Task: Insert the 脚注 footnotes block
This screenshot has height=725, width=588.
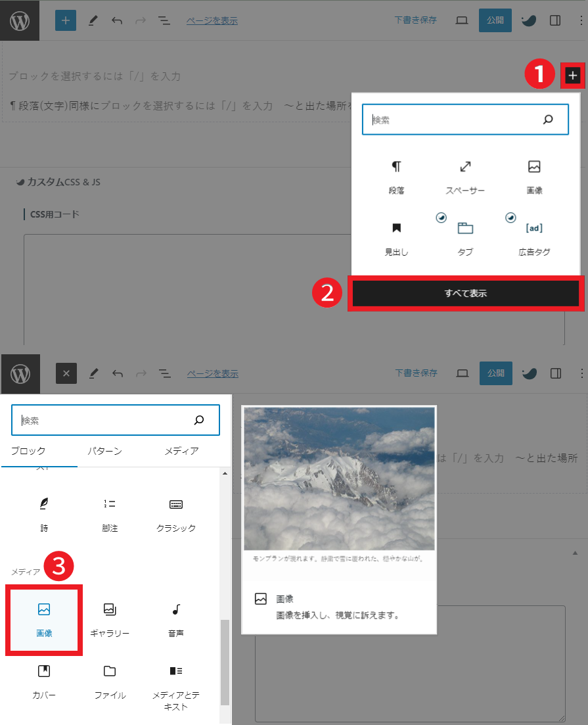Action: click(110, 514)
